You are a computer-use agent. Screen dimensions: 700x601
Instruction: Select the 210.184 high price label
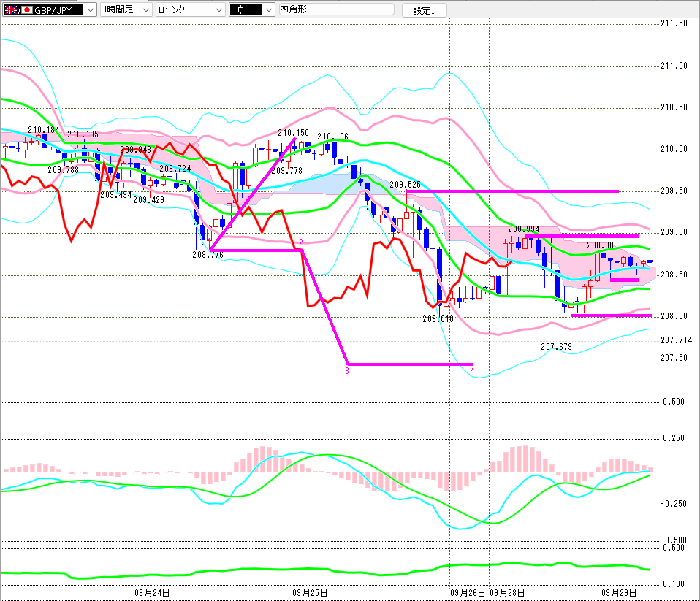coord(44,130)
